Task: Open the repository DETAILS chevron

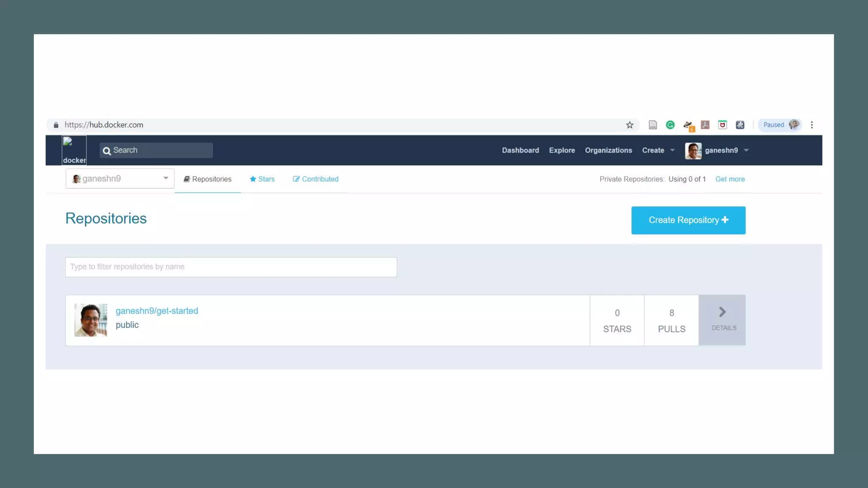Action: pos(722,320)
